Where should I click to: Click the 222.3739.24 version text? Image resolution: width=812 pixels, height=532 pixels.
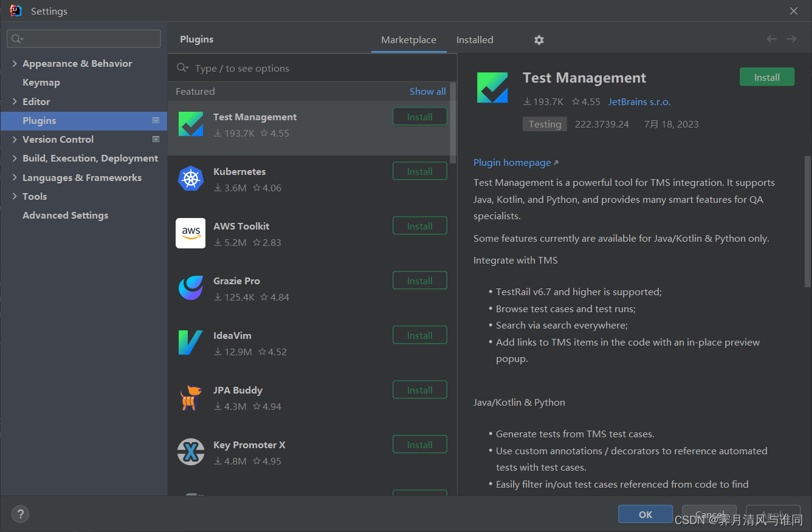602,124
